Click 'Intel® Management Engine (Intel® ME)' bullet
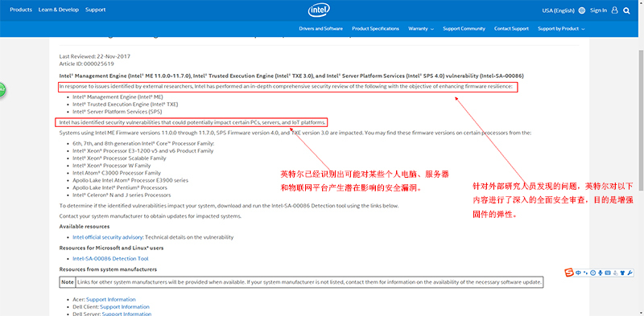The height and width of the screenshot is (316, 644). [118, 97]
